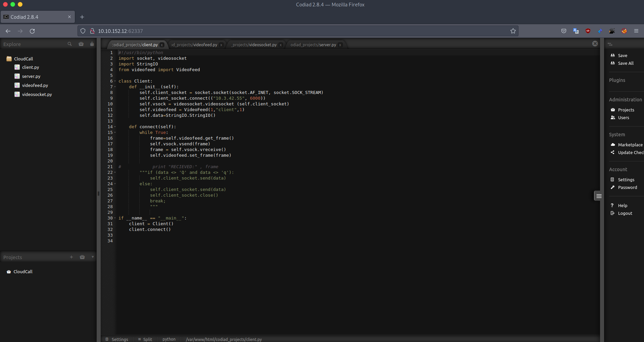Fold the connect method at line 14
Viewport: 644px width, 342px height.
pyautogui.click(x=115, y=127)
